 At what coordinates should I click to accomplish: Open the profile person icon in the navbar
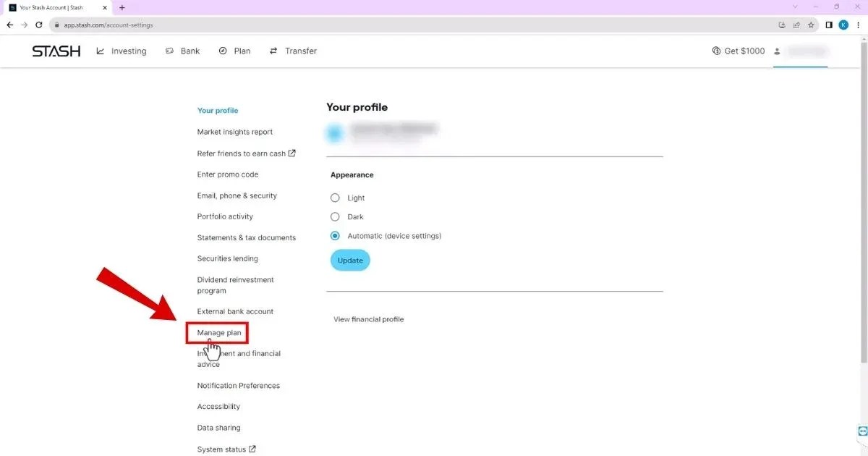[777, 51]
